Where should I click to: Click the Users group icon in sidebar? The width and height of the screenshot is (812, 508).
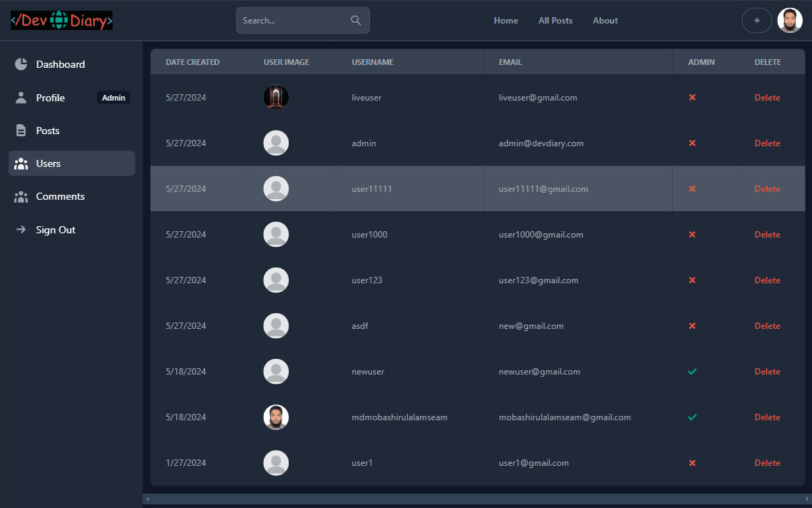pos(21,163)
